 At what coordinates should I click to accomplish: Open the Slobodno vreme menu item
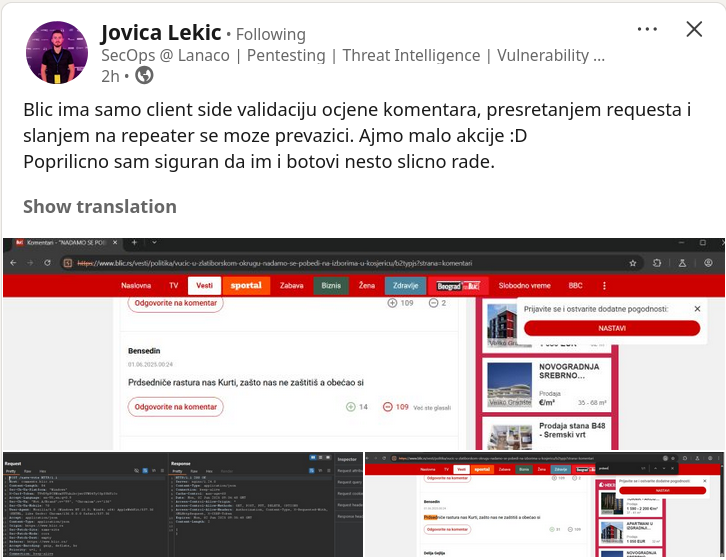point(524,286)
